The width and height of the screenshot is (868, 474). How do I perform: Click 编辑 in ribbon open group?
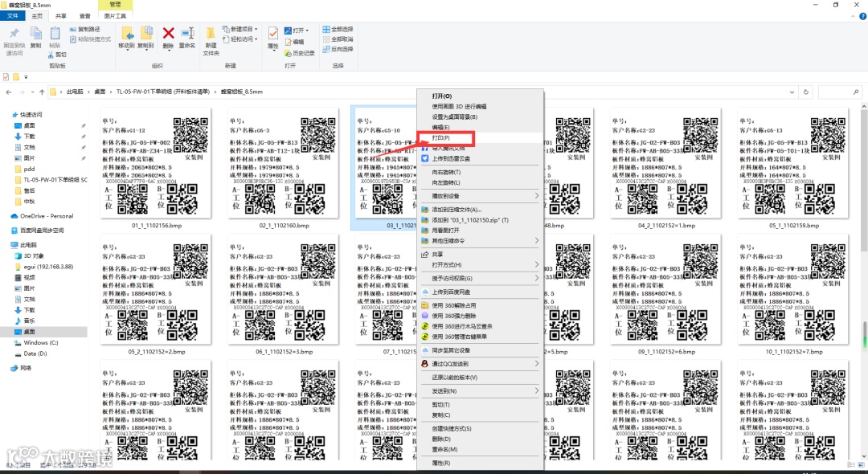pyautogui.click(x=294, y=42)
